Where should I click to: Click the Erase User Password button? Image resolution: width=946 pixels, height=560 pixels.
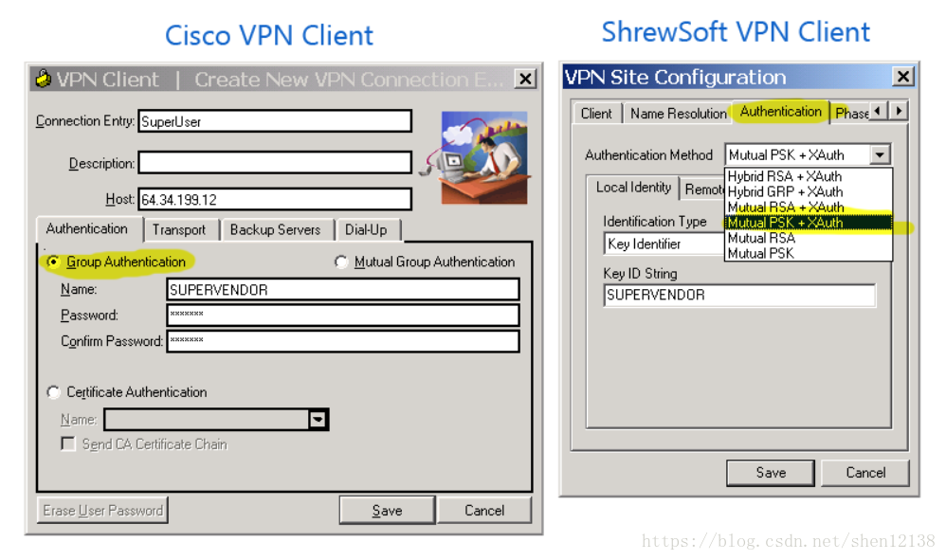click(102, 511)
